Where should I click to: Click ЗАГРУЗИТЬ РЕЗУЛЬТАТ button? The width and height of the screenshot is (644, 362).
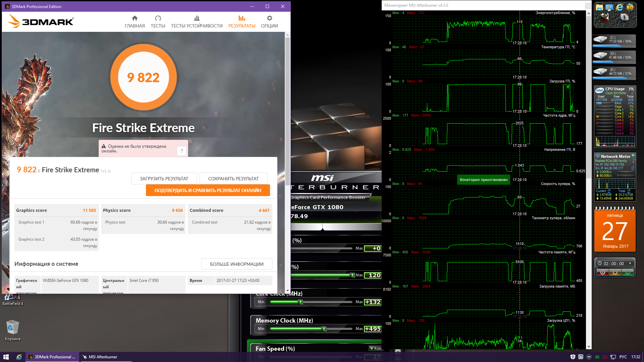coord(164,179)
